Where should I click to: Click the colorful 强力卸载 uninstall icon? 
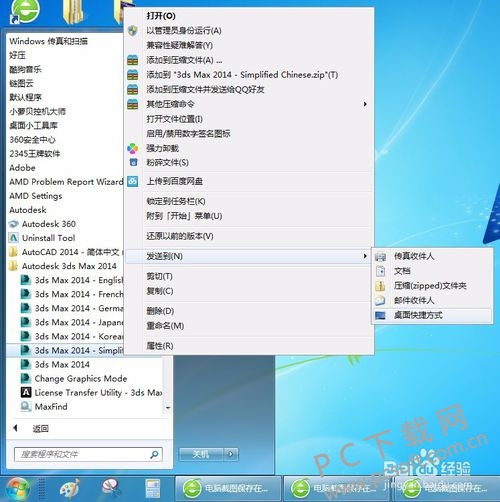click(133, 148)
